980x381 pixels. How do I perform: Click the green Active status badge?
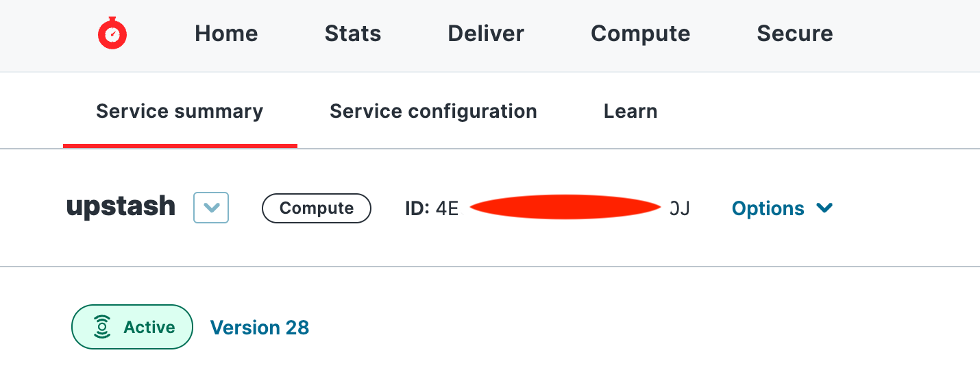pos(132,327)
